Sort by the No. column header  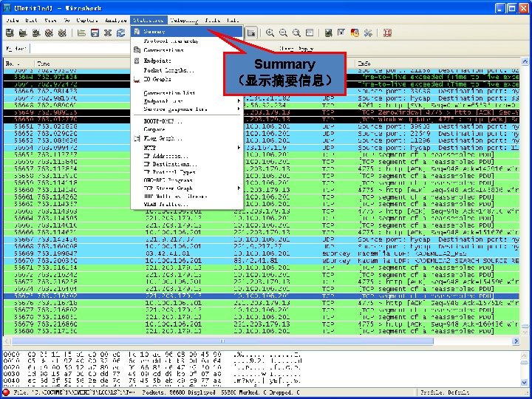pyautogui.click(x=19, y=64)
